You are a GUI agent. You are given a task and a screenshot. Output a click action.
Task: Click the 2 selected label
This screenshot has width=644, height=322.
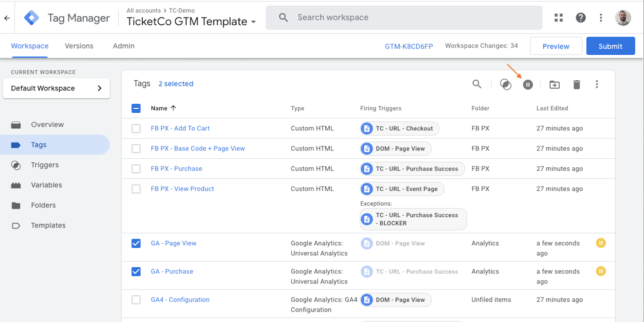point(176,84)
